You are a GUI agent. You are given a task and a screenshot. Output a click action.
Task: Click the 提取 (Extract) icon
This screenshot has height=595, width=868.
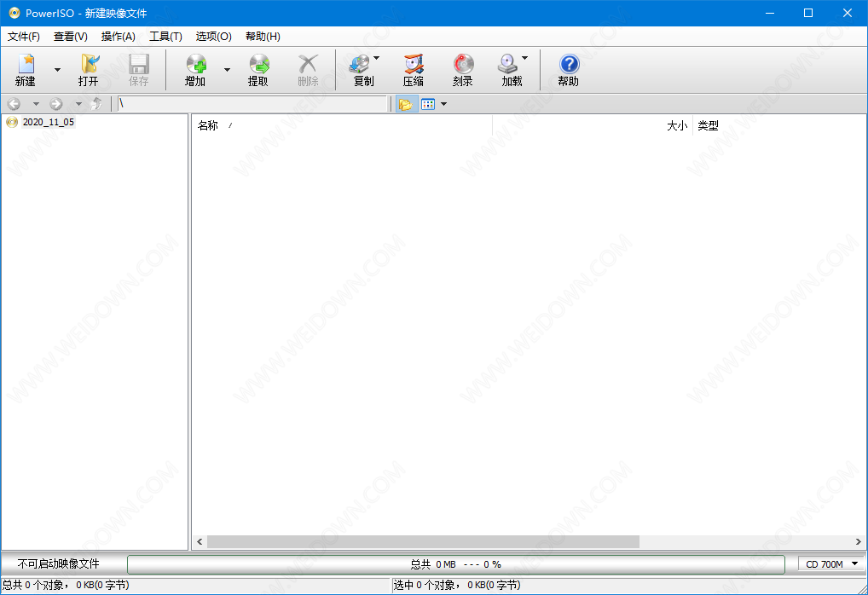coord(258,64)
